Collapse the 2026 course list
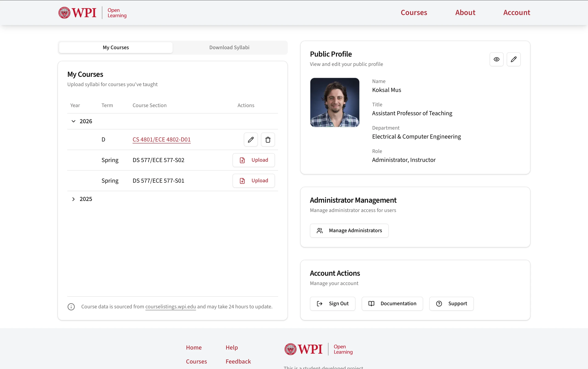This screenshot has height=369, width=588. (x=73, y=121)
